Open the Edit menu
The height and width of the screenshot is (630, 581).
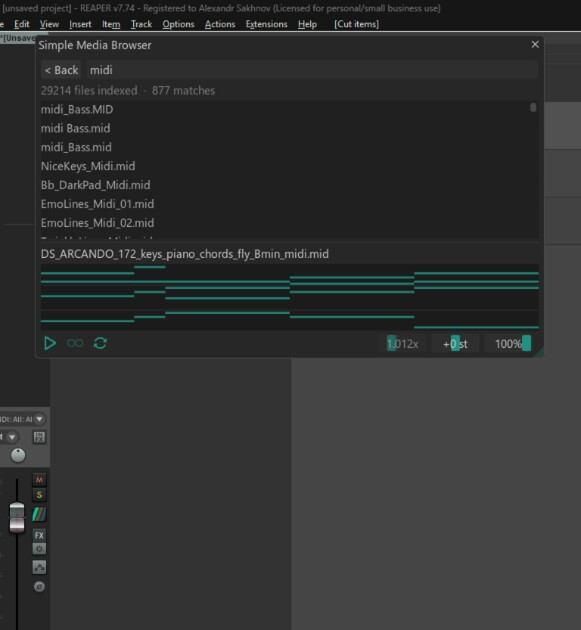point(22,24)
